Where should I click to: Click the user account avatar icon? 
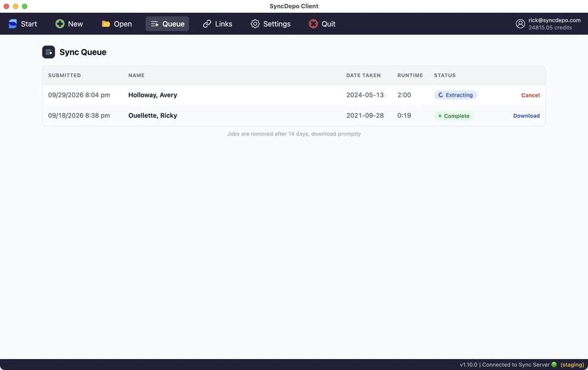tap(520, 24)
